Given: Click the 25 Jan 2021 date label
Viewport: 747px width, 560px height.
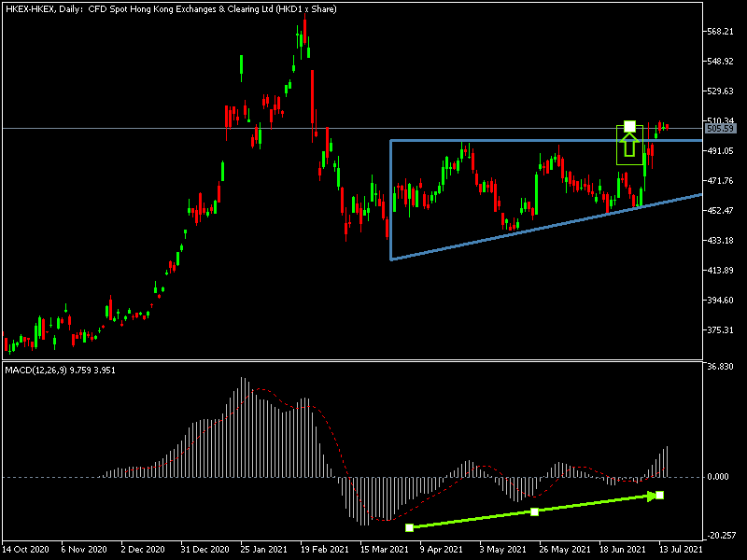Looking at the screenshot, I should (x=264, y=550).
